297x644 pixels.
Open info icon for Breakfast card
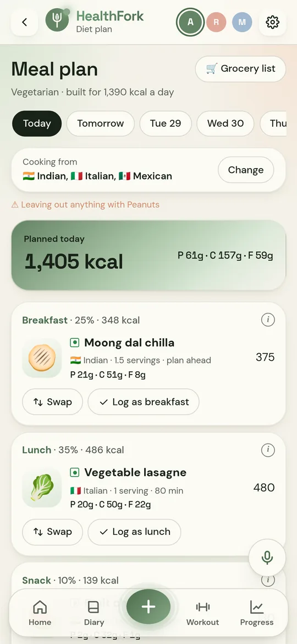coord(268,320)
